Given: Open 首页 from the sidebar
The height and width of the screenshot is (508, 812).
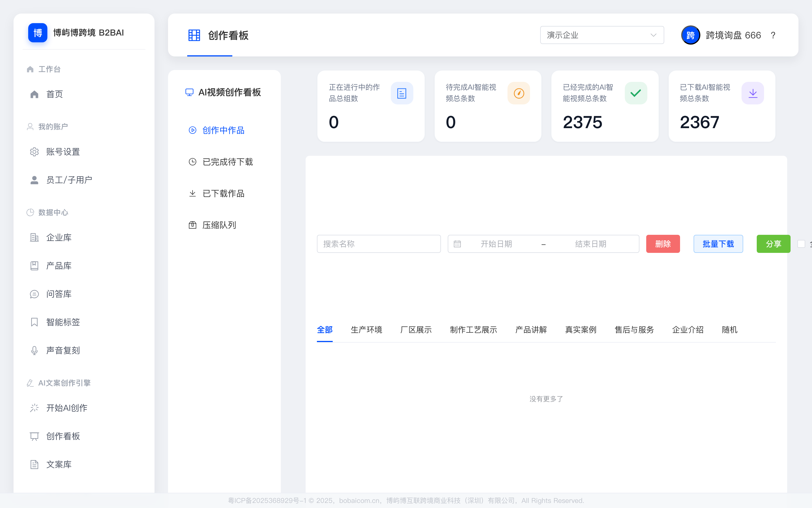Looking at the screenshot, I should pyautogui.click(x=84, y=94).
